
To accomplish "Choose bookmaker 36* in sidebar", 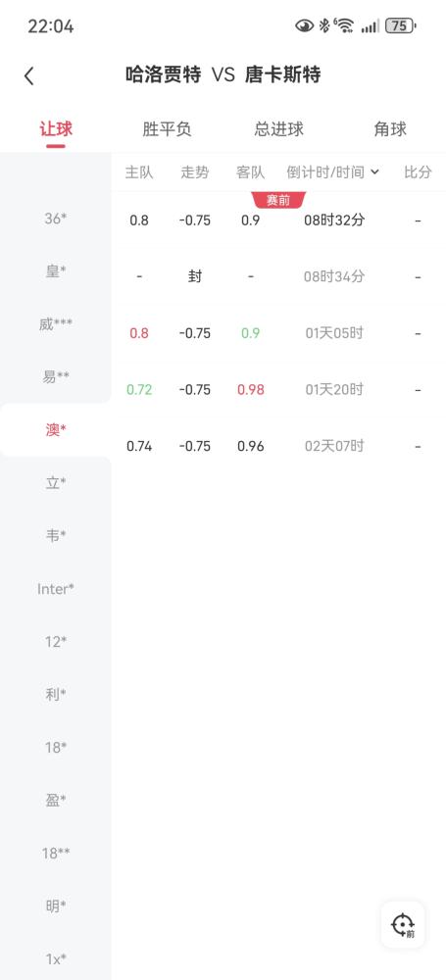I will 56,219.
